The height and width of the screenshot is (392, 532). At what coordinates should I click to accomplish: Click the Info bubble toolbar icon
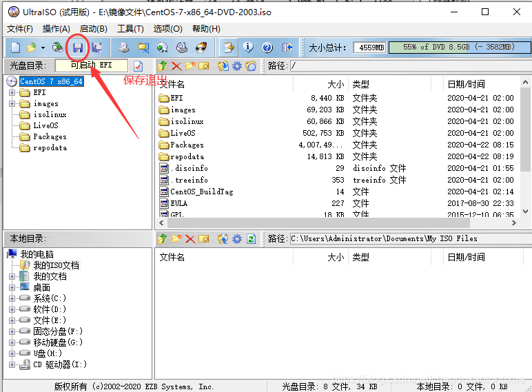248,48
